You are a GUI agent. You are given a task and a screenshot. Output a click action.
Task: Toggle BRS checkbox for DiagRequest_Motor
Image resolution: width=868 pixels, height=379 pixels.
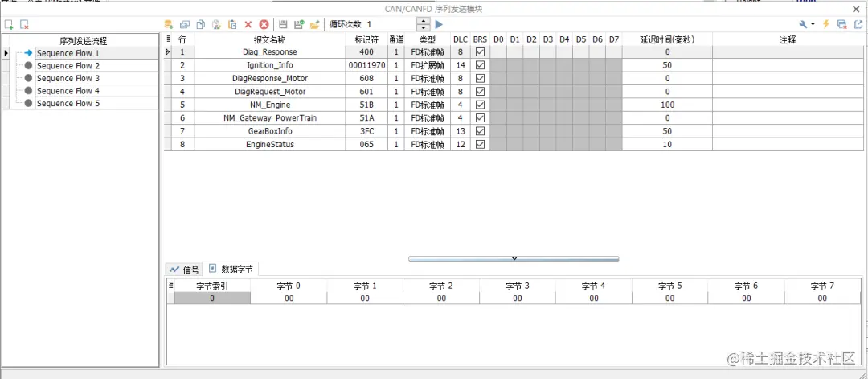click(x=480, y=92)
